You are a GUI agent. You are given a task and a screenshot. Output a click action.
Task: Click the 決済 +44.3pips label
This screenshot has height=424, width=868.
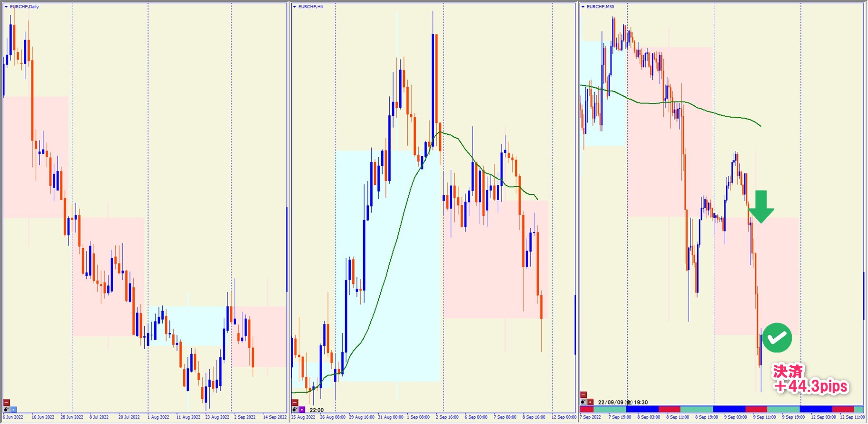click(810, 379)
